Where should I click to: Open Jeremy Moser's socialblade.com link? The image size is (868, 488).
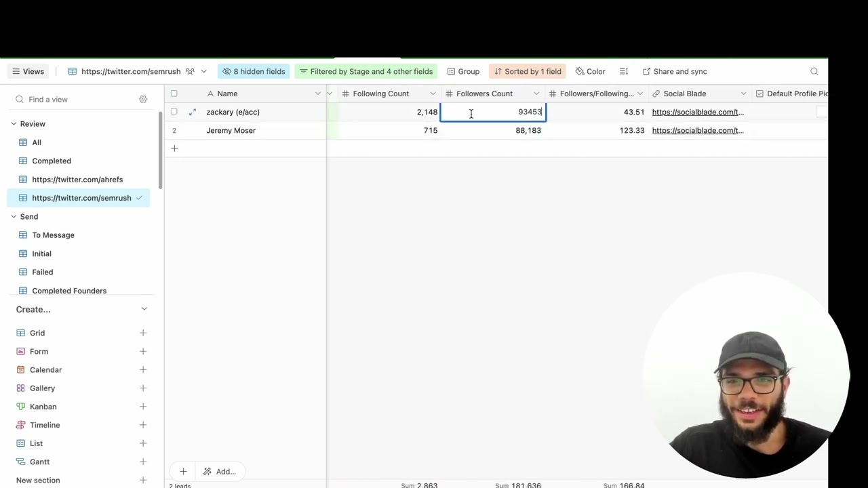coord(698,130)
